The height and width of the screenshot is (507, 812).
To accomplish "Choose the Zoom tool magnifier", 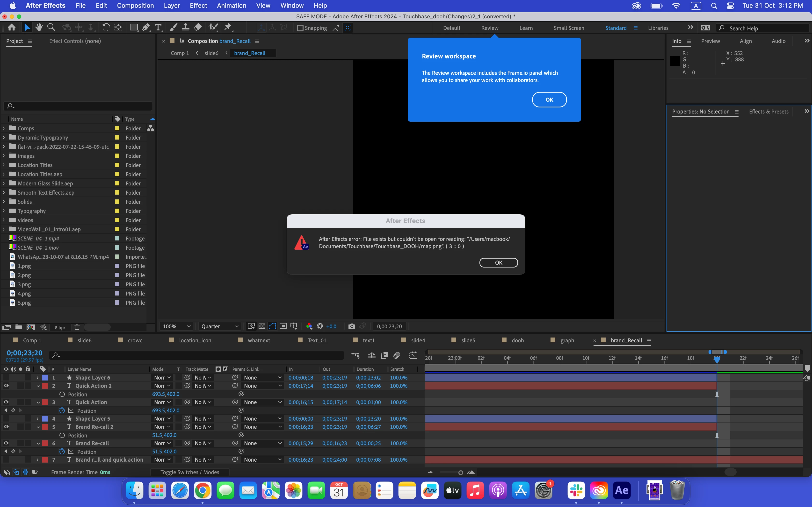I will (51, 28).
